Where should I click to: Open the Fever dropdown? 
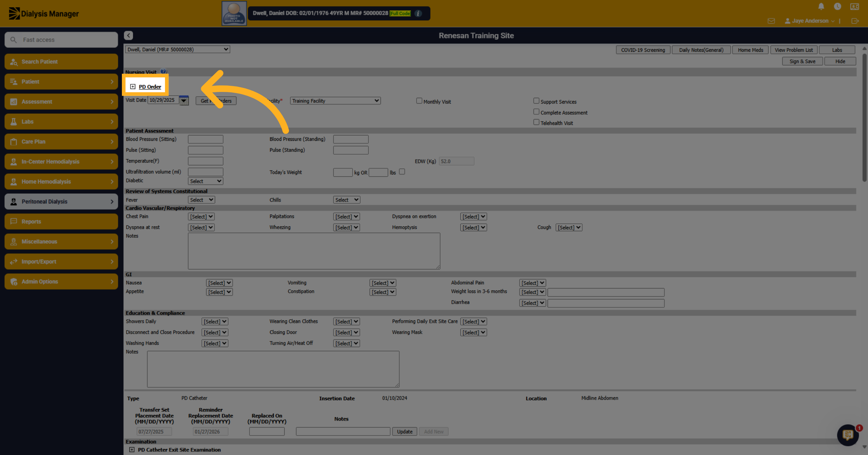[201, 200]
